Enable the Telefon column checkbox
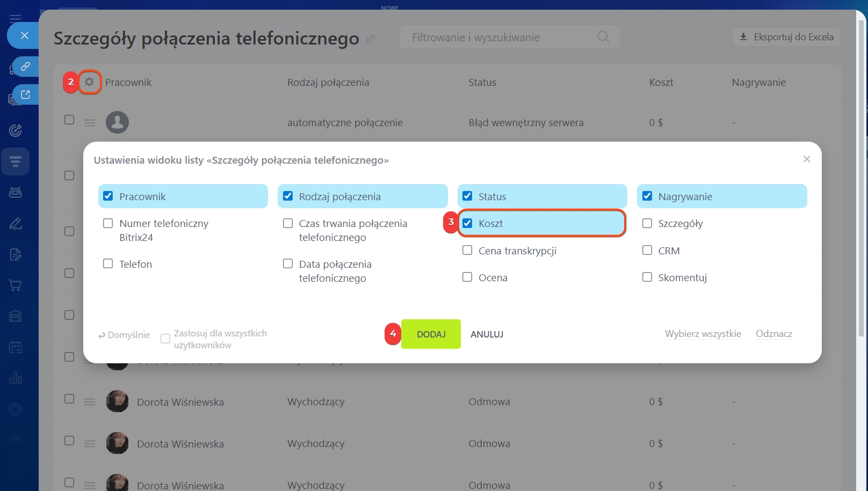The width and height of the screenshot is (868, 491). (108, 263)
